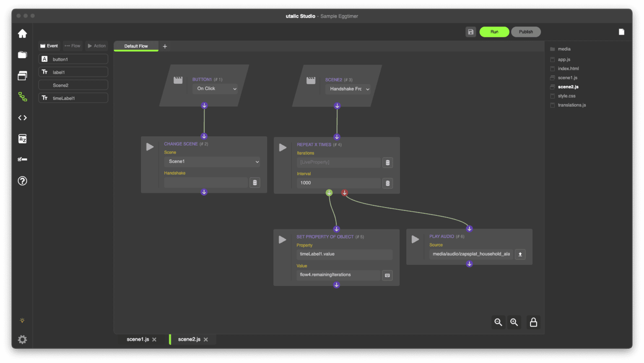Open the Scene dropdown in Change Scene
This screenshot has width=644, height=363.
(212, 161)
